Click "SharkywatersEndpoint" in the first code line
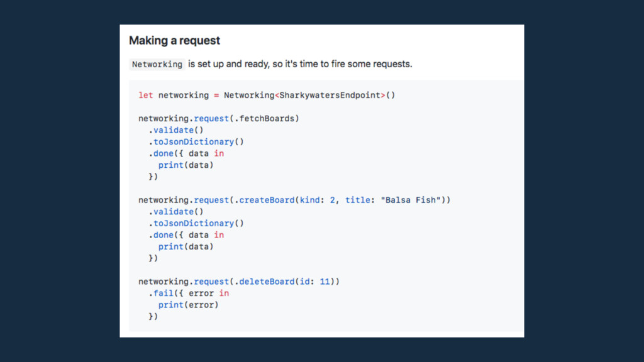644x362 pixels. pos(330,96)
